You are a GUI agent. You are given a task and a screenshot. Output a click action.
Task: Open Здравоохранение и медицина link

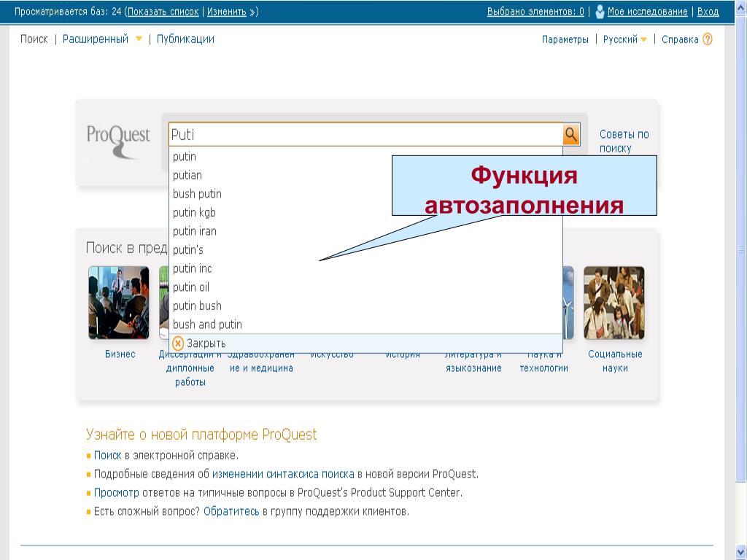pos(261,363)
